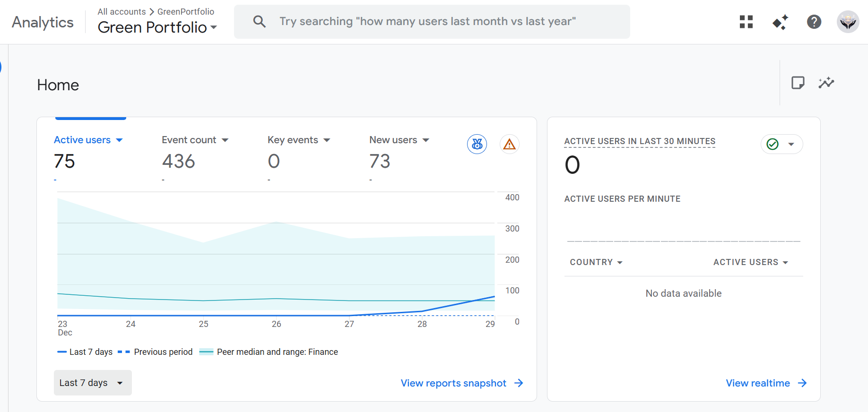The height and width of the screenshot is (412, 868).
Task: Expand the Last 7 days date range dropdown
Action: (x=92, y=383)
